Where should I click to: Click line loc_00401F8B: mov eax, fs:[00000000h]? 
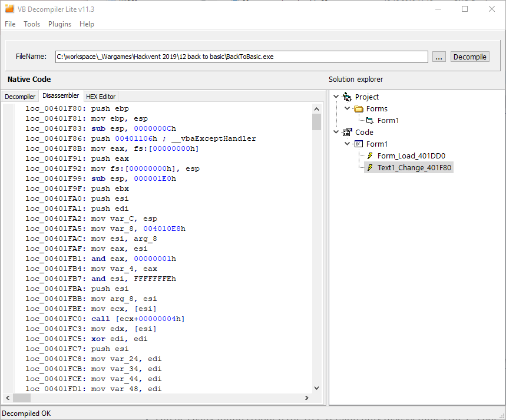tap(113, 148)
